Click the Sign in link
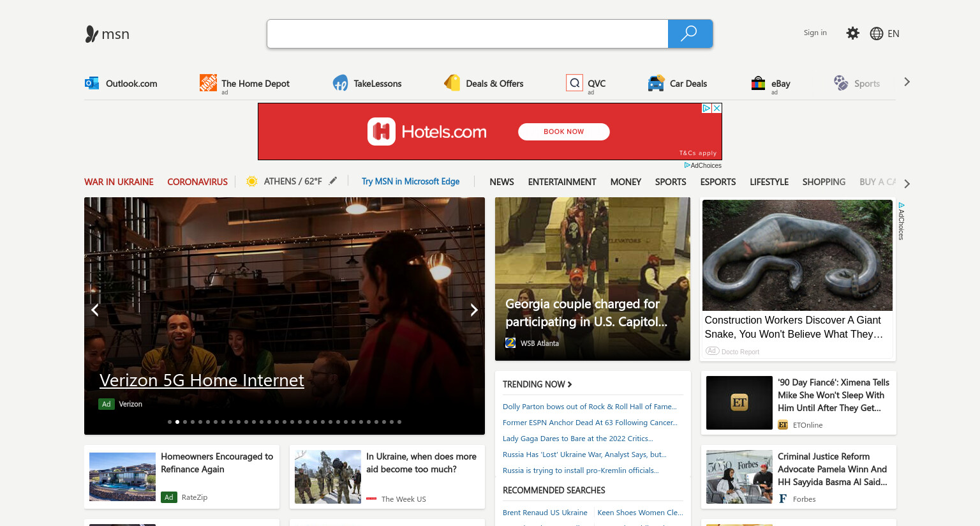Image resolution: width=980 pixels, height=526 pixels. 815,33
